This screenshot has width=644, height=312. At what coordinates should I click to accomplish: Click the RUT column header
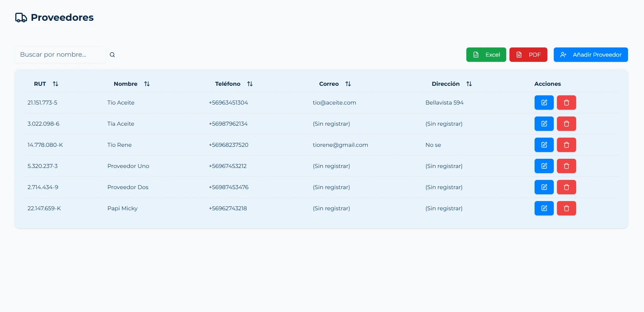pos(40,84)
